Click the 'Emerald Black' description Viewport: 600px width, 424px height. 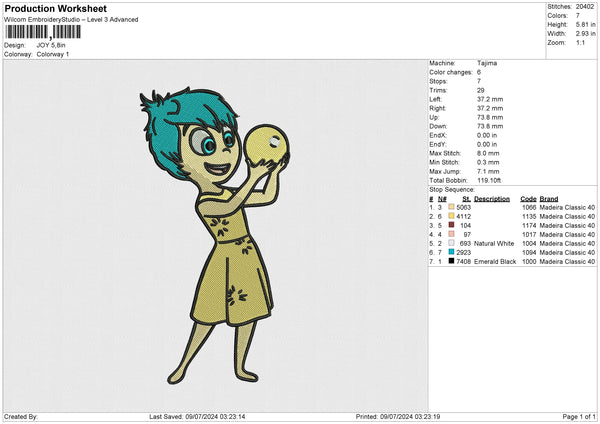pyautogui.click(x=495, y=261)
